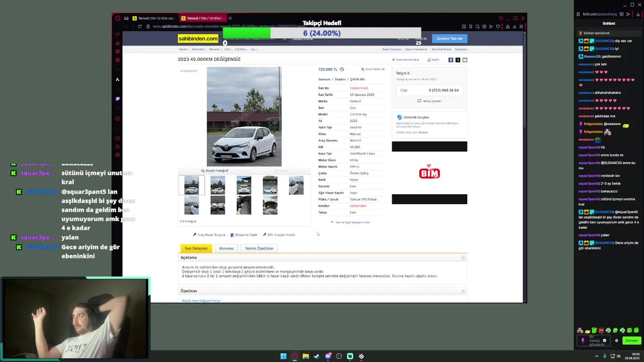
Task: Click the phone number 0 (553) 068 36 64
Action: [444, 90]
